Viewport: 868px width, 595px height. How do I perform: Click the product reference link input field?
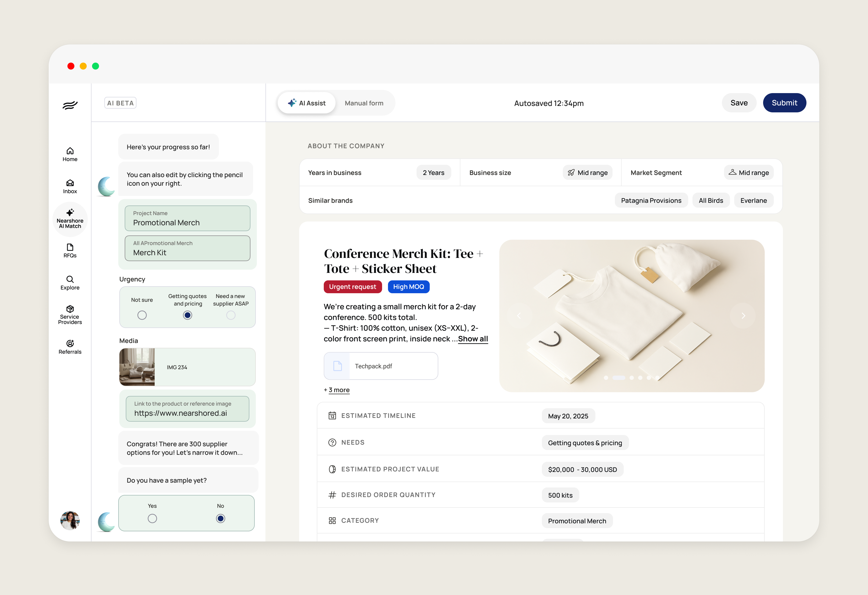[x=188, y=409]
